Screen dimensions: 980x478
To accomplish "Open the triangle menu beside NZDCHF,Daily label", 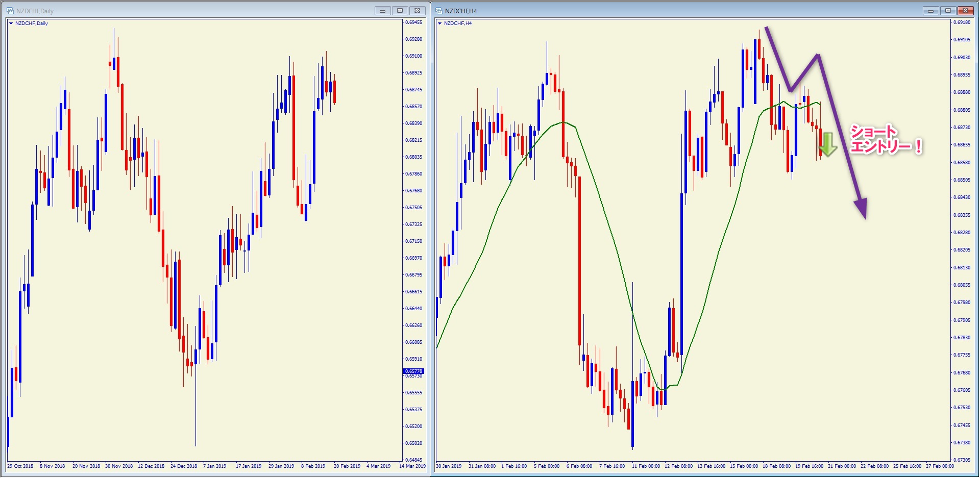I will click(x=11, y=23).
